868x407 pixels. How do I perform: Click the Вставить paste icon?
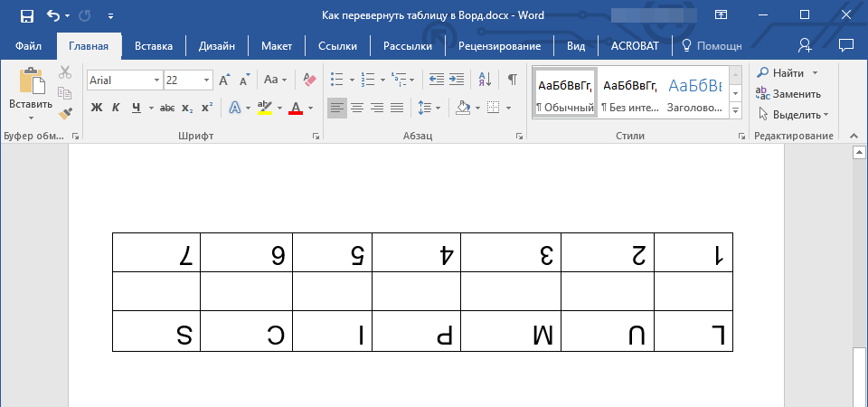[x=31, y=81]
